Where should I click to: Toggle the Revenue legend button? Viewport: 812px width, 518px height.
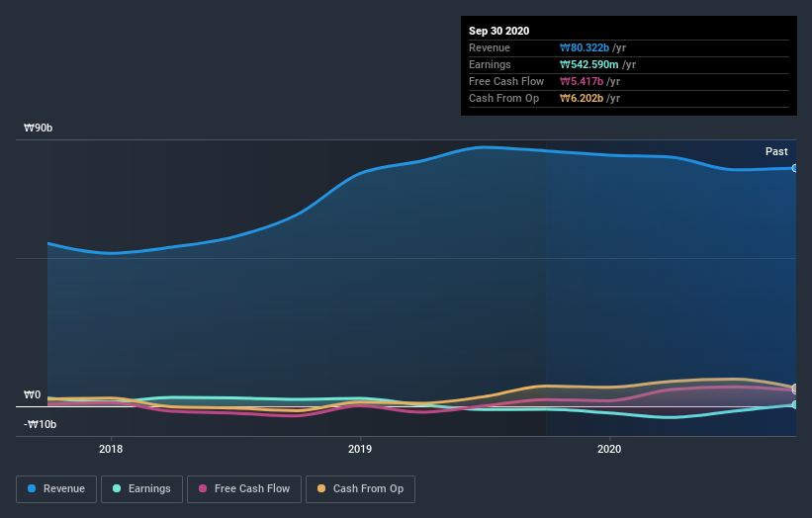pos(56,489)
